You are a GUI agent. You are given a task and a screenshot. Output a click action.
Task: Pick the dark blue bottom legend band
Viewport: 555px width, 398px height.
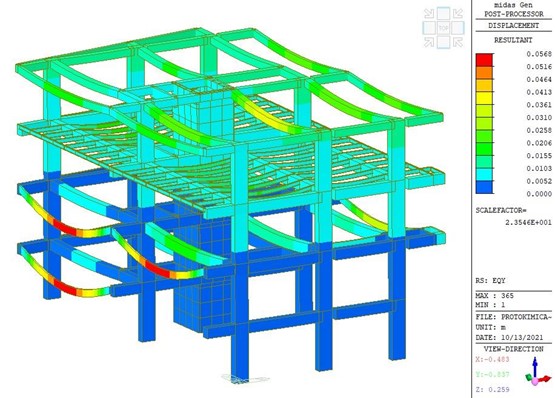click(484, 187)
